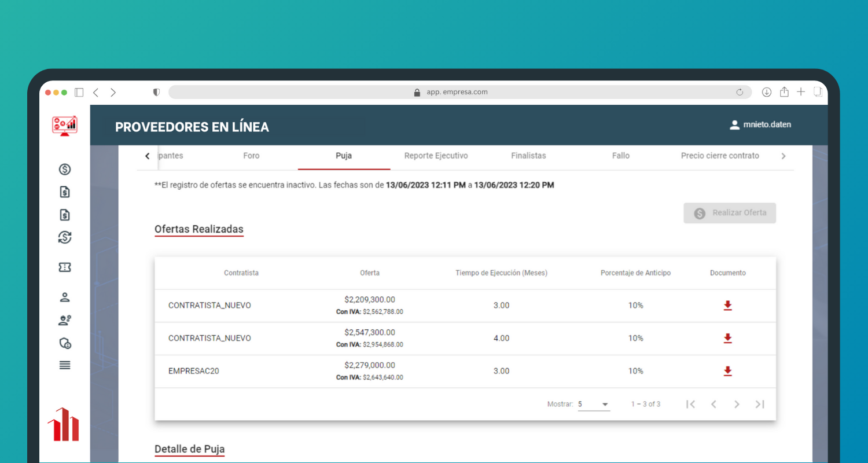Download document for the $2,209,300.00 offer
868x463 pixels.
(727, 306)
